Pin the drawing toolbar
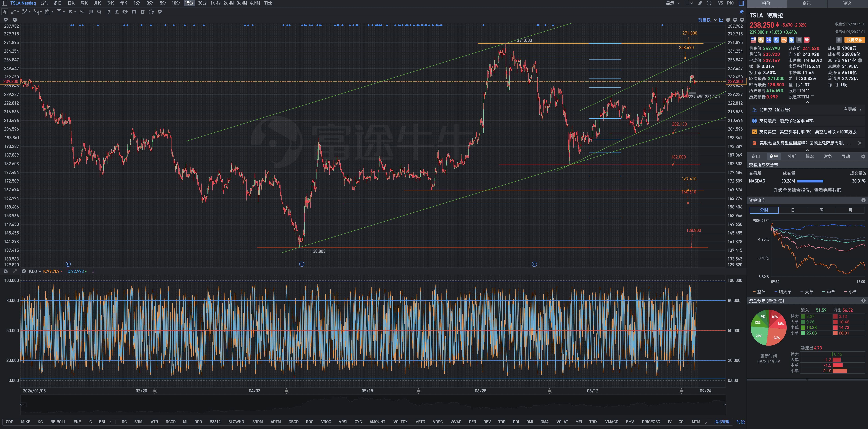The width and height of the screenshot is (868, 429). (x=741, y=12)
